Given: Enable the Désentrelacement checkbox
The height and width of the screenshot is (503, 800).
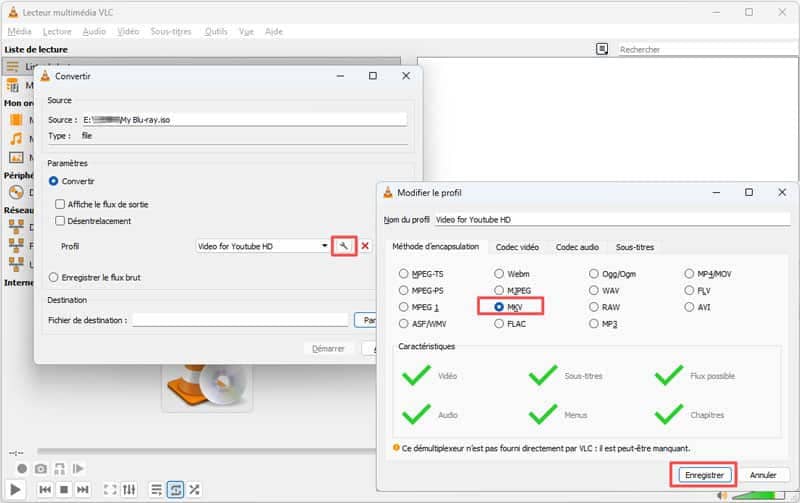Looking at the screenshot, I should click(60, 220).
